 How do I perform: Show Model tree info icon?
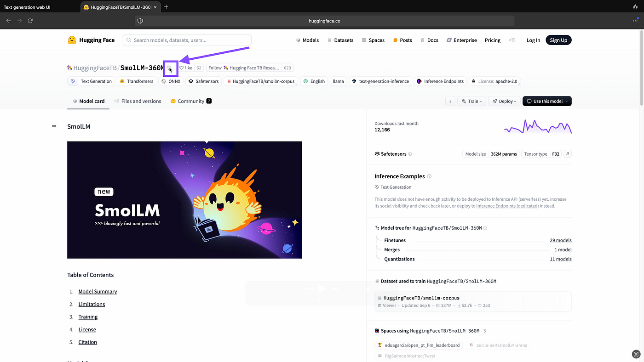pos(485,228)
